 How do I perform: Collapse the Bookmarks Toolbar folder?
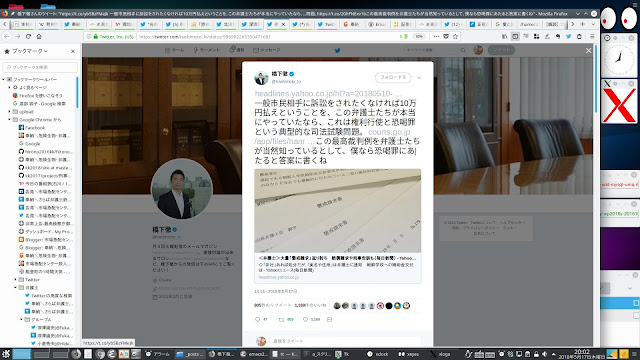[3, 80]
